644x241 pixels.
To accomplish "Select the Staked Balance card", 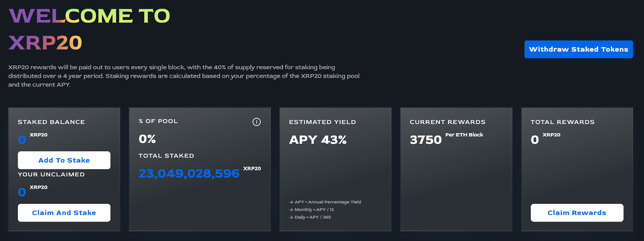I will 64,169.
